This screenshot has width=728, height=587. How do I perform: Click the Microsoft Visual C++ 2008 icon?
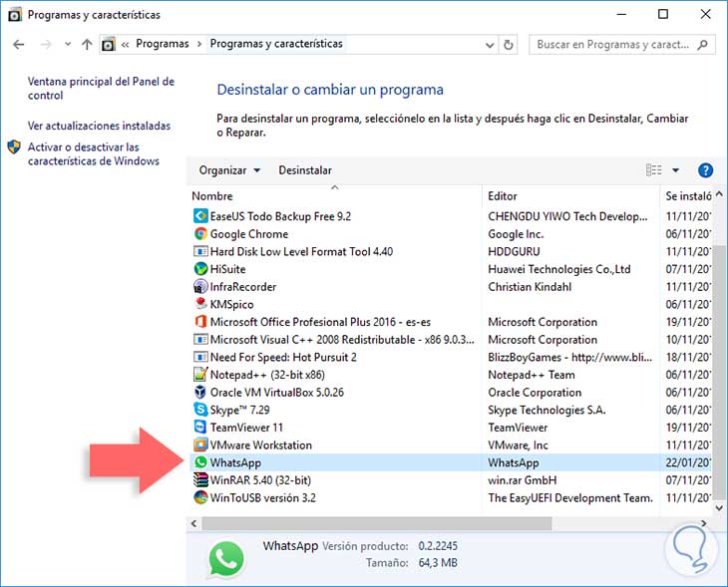pyautogui.click(x=200, y=340)
